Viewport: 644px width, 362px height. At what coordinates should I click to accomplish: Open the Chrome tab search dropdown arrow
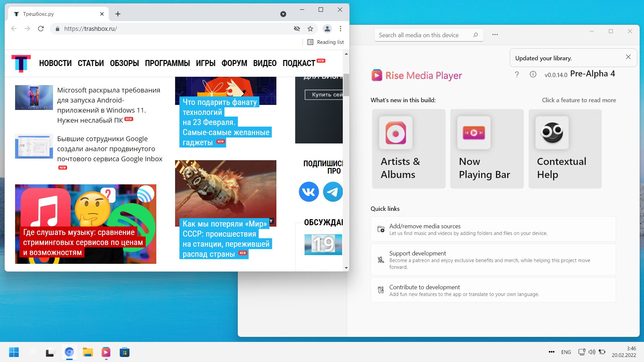pyautogui.click(x=283, y=14)
